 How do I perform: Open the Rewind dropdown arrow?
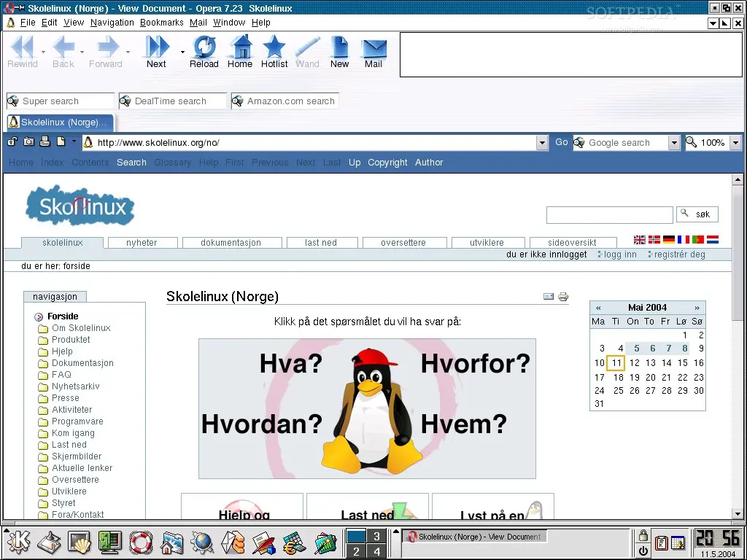[43, 52]
